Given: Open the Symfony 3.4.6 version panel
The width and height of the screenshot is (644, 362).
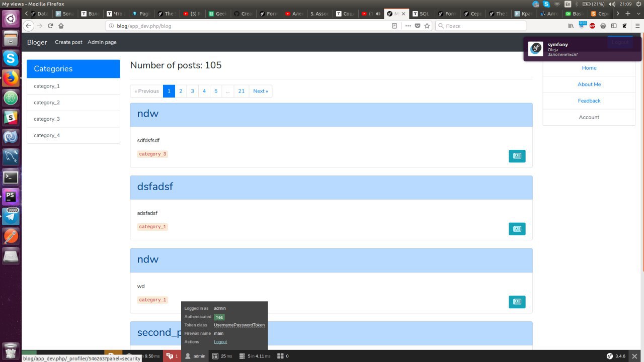Looking at the screenshot, I should pos(616,356).
